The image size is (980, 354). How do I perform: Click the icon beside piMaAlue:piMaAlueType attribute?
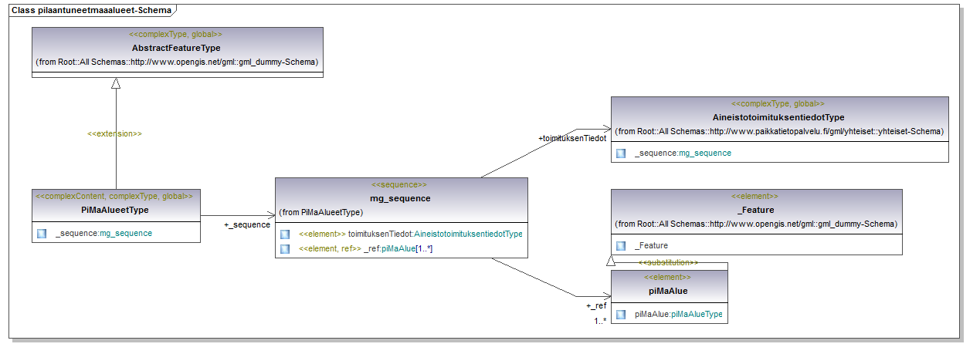pos(621,315)
